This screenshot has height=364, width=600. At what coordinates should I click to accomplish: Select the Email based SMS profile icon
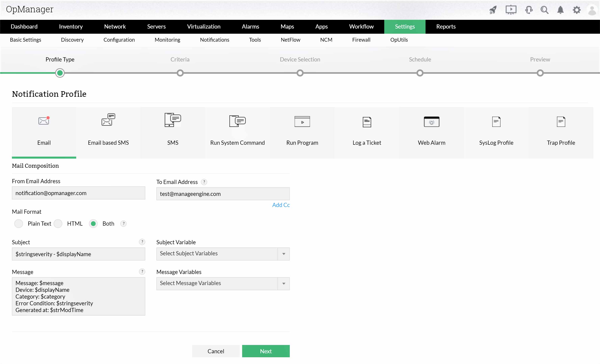[x=108, y=120]
